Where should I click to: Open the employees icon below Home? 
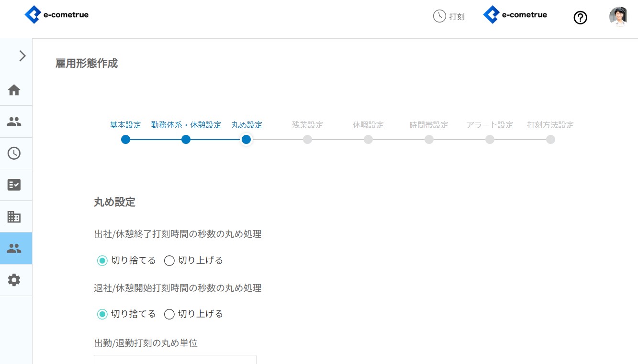[x=14, y=121]
